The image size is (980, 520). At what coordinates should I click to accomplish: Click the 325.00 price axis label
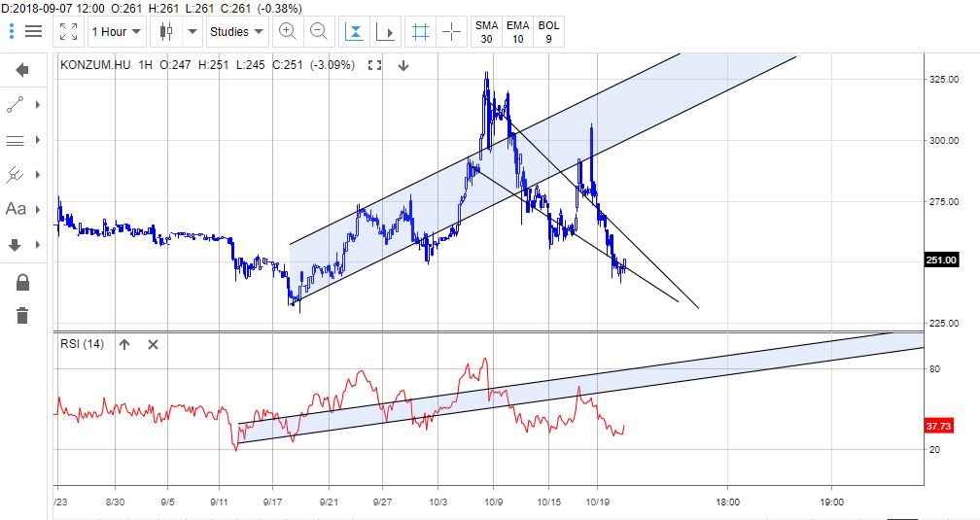point(944,80)
